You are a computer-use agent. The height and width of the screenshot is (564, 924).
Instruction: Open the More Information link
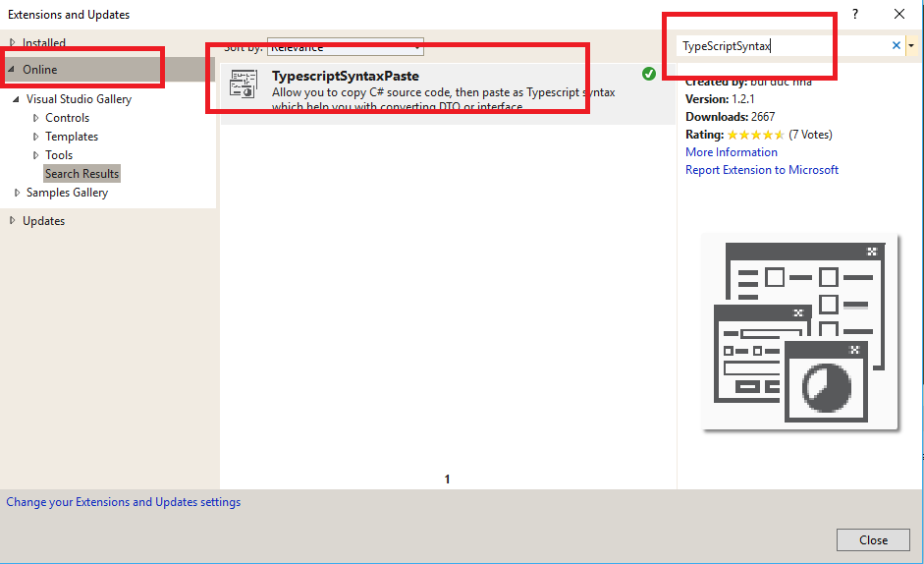coord(732,152)
